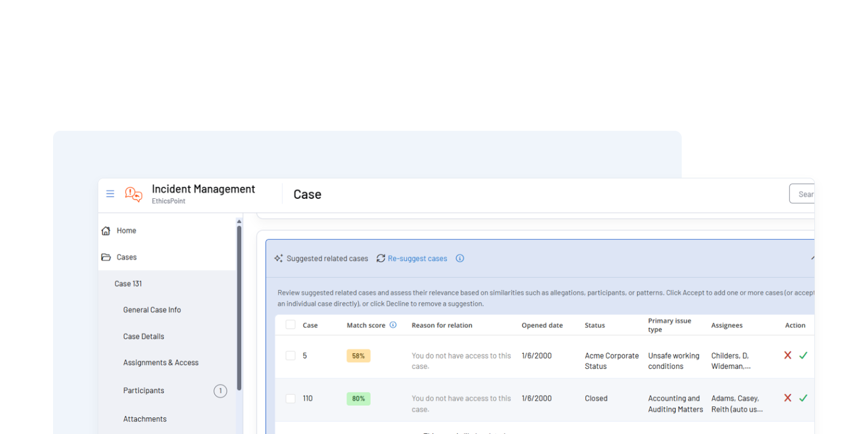Image resolution: width=868 pixels, height=434 pixels.
Task: Accept suggested case 110 with green check
Action: pos(804,398)
